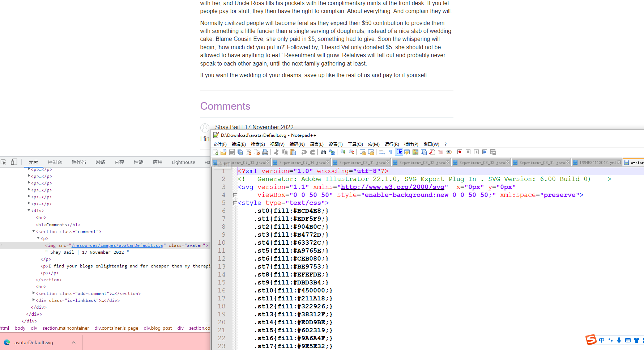Open the avatarDefault.svg download options chevron

74,342
